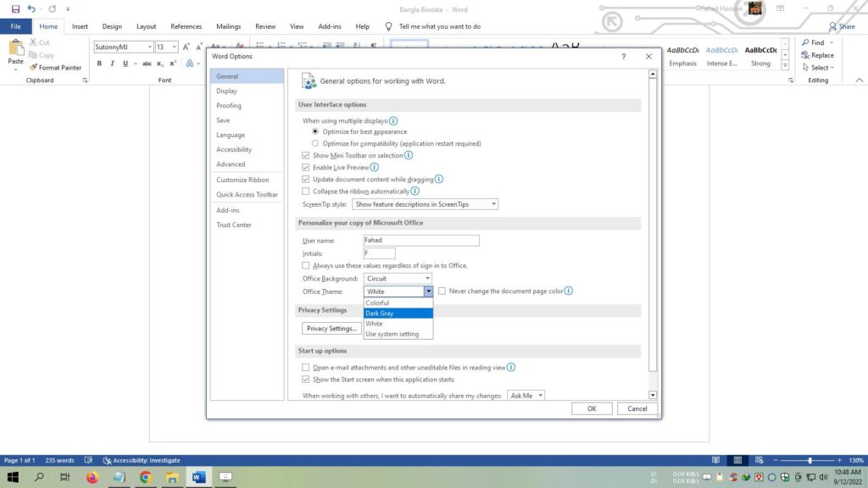Switch to the Insert ribbon tab
Image resolution: width=868 pixels, height=488 pixels.
click(x=80, y=26)
